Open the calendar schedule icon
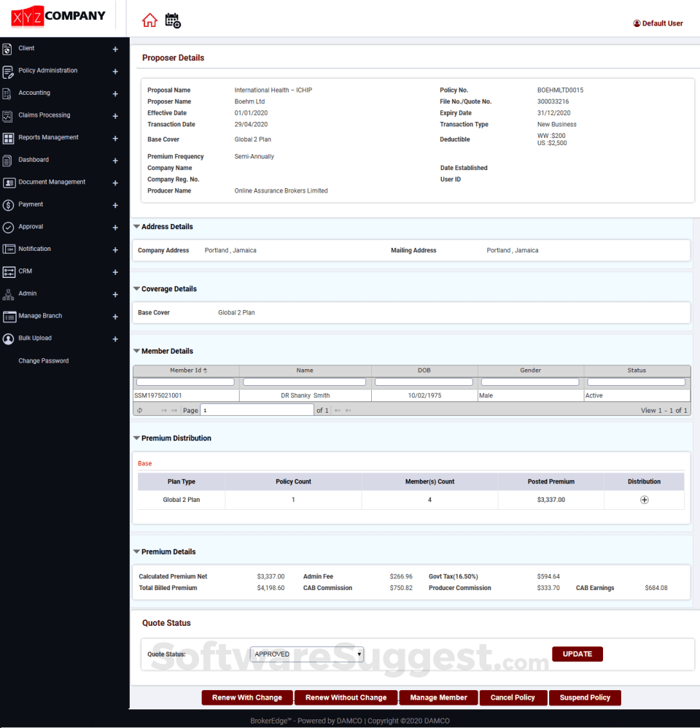This screenshot has width=700, height=728. (x=173, y=21)
